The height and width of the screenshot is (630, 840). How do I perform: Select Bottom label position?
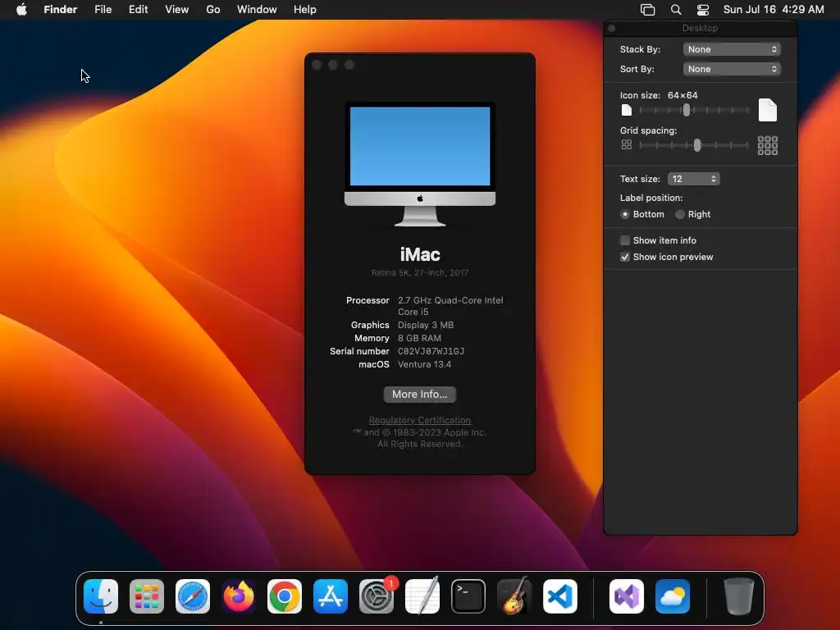pyautogui.click(x=625, y=214)
